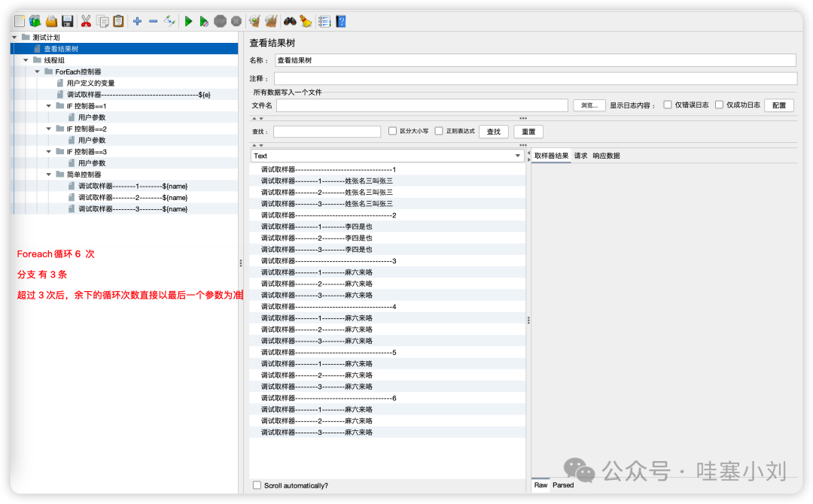
Task: Toggle 仅错误日志 checkbox
Action: tap(667, 105)
